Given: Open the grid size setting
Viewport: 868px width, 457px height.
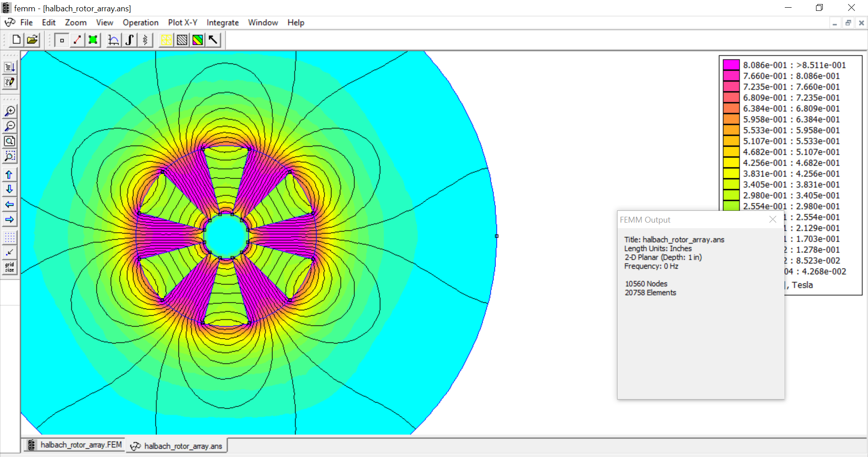Looking at the screenshot, I should [9, 267].
